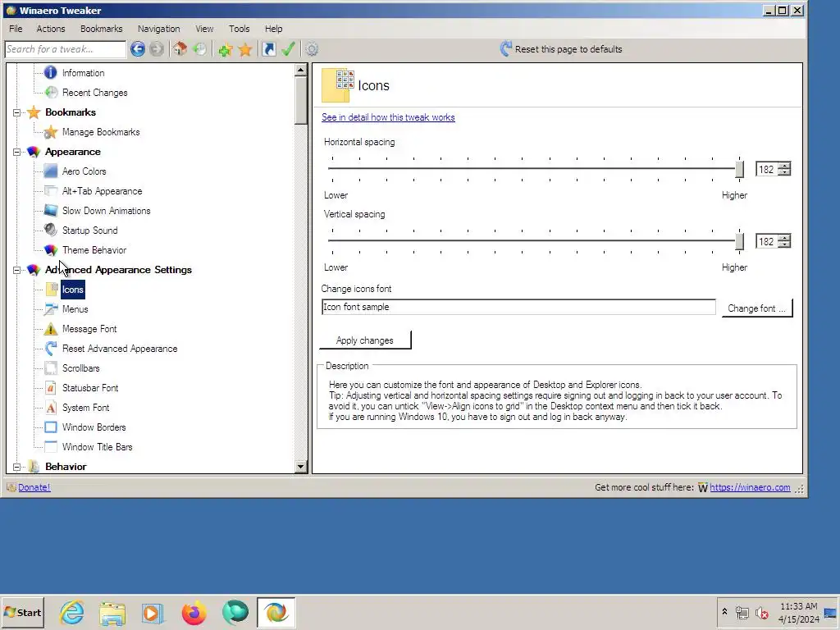840x630 pixels.
Task: Open the Aero Colors tweak
Action: click(84, 171)
